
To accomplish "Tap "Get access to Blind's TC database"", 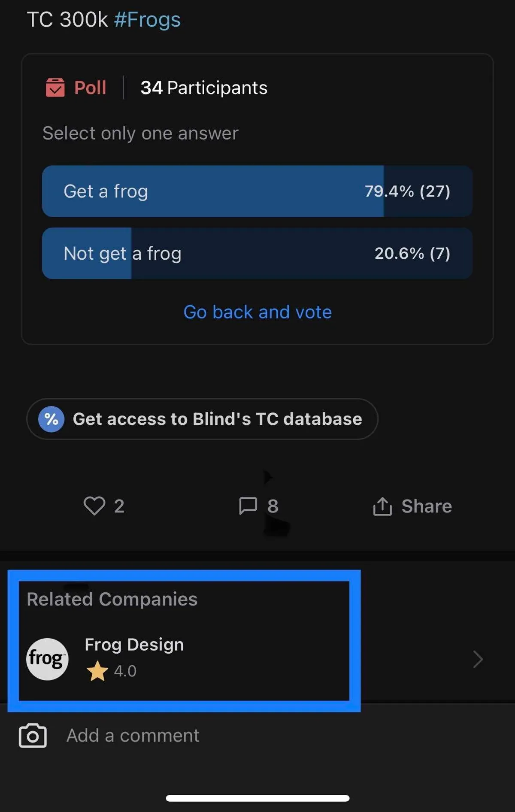I will [217, 419].
